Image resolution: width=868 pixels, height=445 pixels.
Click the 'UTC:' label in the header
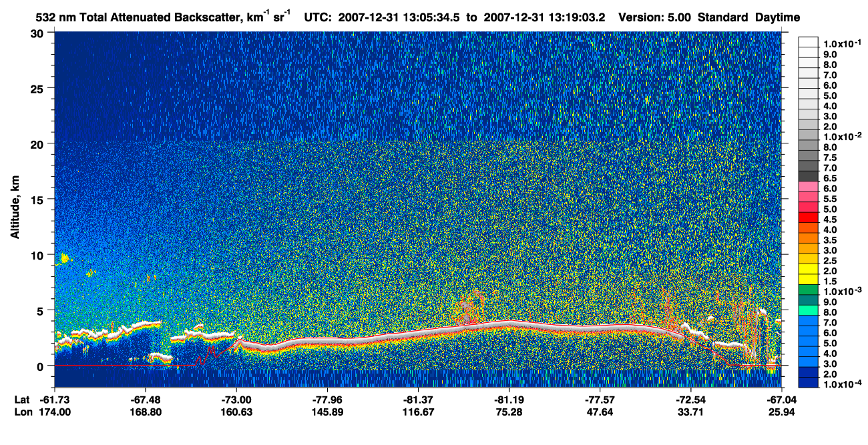[316, 17]
